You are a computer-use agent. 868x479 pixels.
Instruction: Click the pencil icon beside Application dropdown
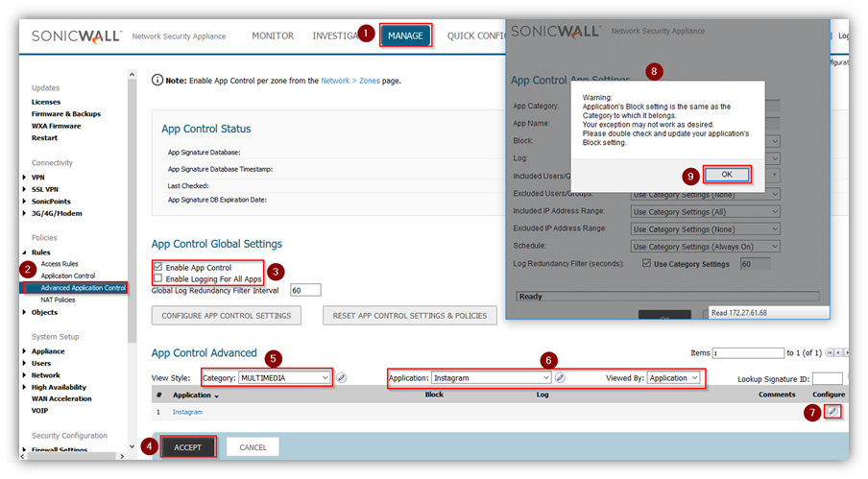point(561,378)
